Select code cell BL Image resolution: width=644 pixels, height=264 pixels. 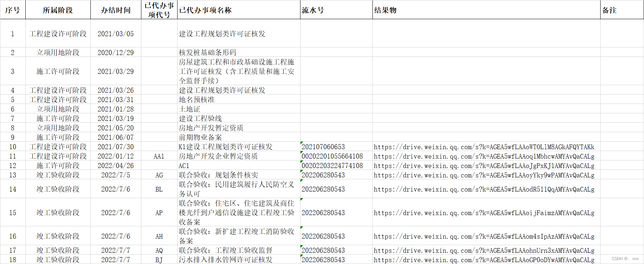click(x=159, y=189)
